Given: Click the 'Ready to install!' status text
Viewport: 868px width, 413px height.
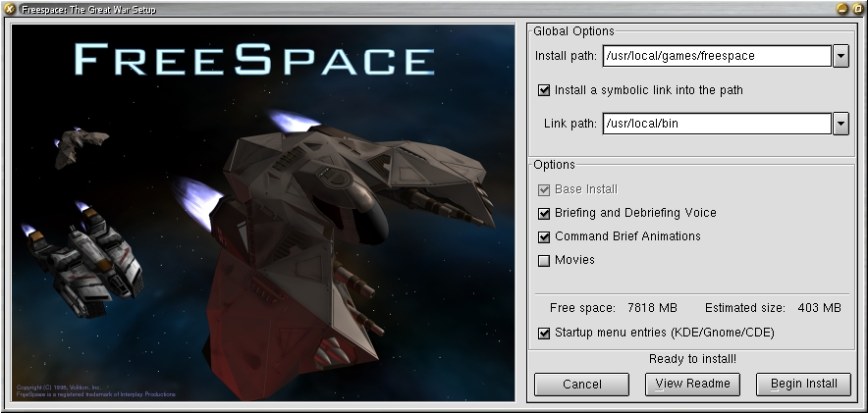Looking at the screenshot, I should 692,359.
